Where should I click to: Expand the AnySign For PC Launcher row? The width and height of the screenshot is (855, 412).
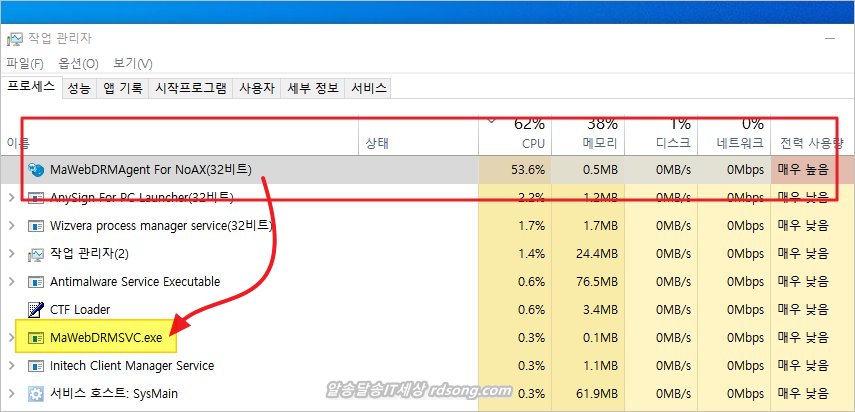coord(12,197)
